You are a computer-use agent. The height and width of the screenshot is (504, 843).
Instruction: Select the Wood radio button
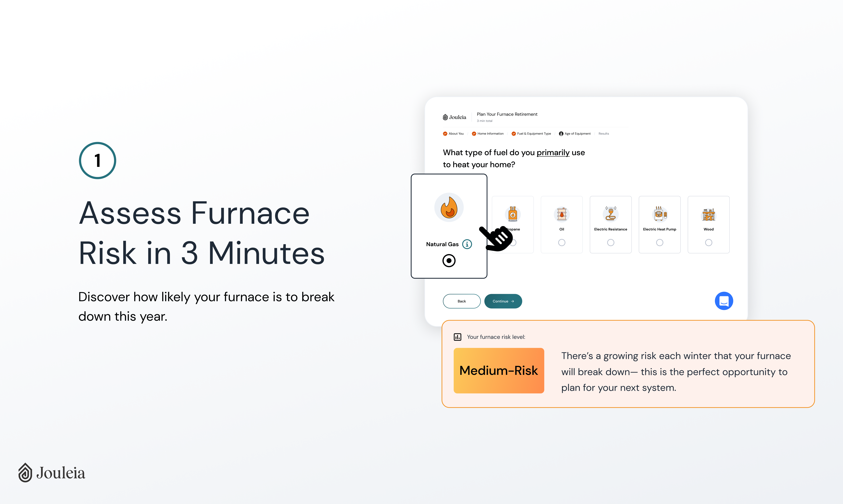[x=708, y=242]
